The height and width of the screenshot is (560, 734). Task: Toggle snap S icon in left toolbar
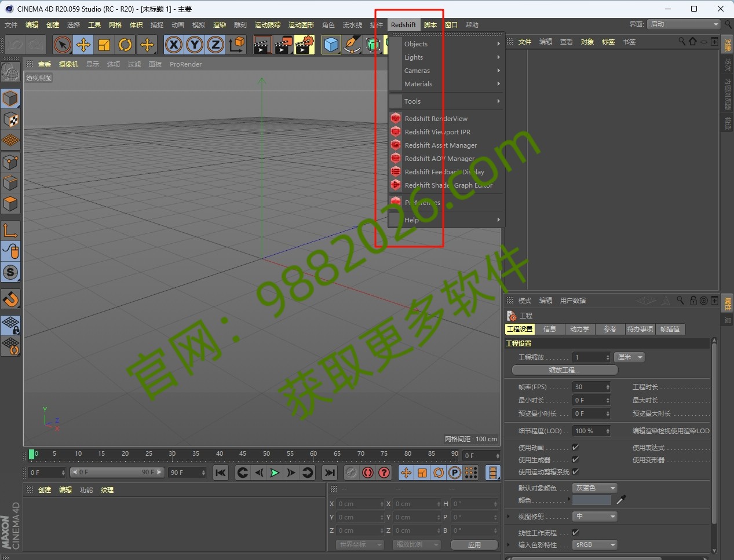coord(10,272)
